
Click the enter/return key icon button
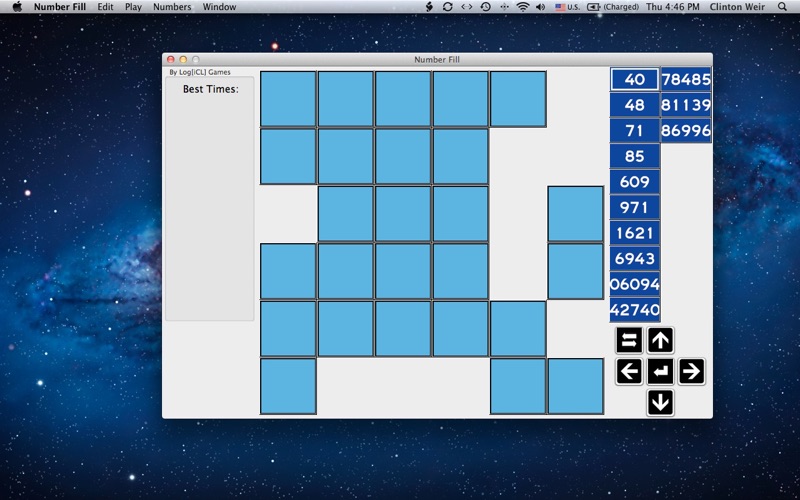click(660, 371)
